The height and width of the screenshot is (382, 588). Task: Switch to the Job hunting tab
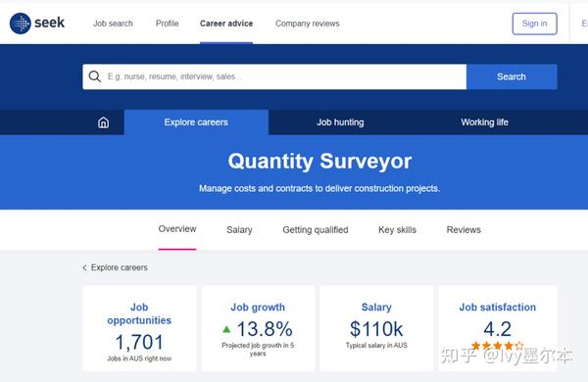(340, 122)
